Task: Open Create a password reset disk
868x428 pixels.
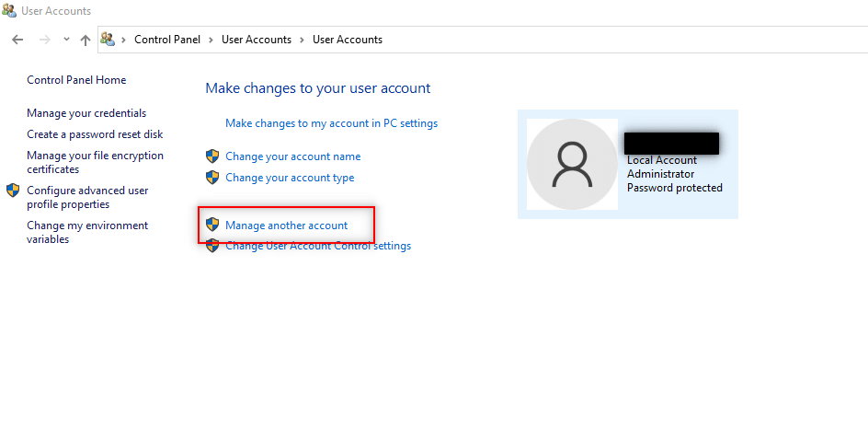Action: (x=95, y=134)
